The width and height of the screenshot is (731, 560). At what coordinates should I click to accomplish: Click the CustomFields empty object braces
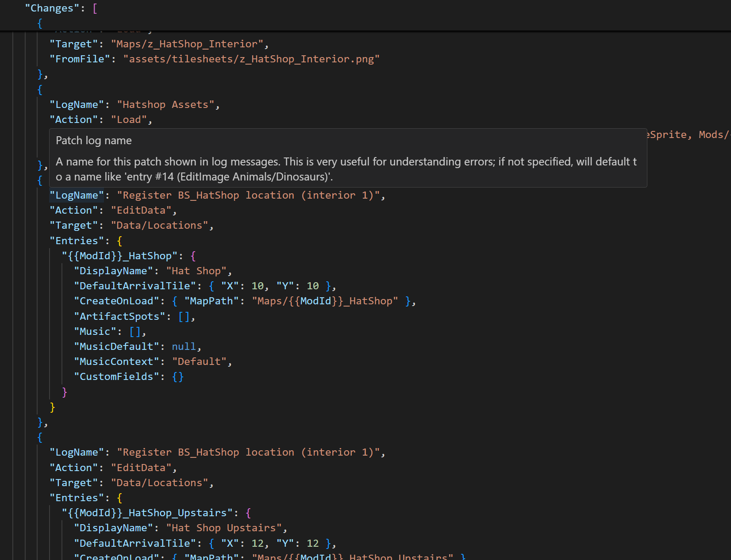point(177,376)
